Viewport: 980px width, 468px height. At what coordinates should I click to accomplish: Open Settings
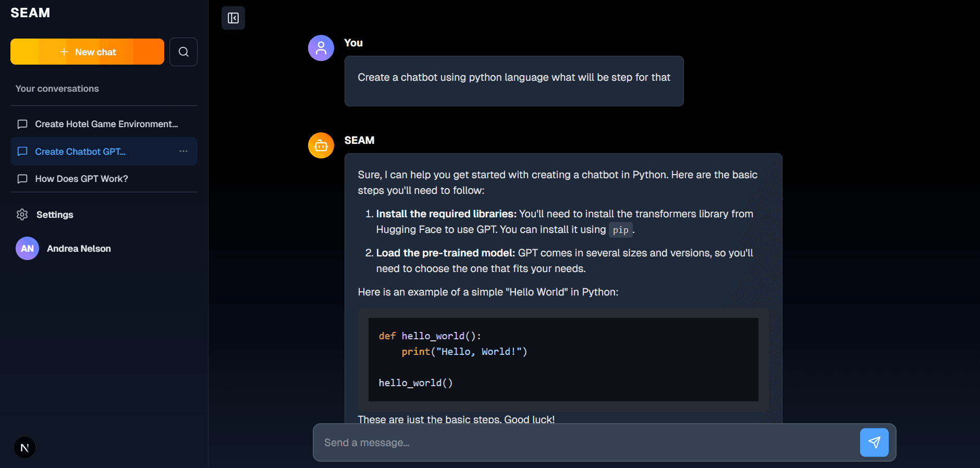[x=104, y=215]
